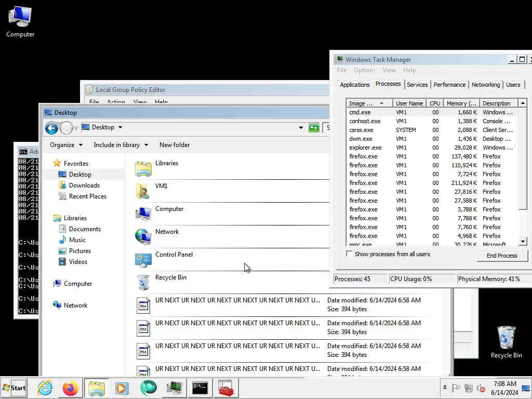Switch to the Networking tab
Image resolution: width=532 pixels, height=399 pixels.
point(486,85)
